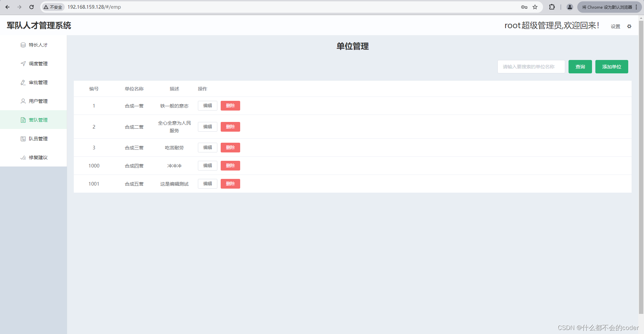Viewport: 644px width, 334px height.
Task: Click the 操作 column header
Action: (x=203, y=89)
